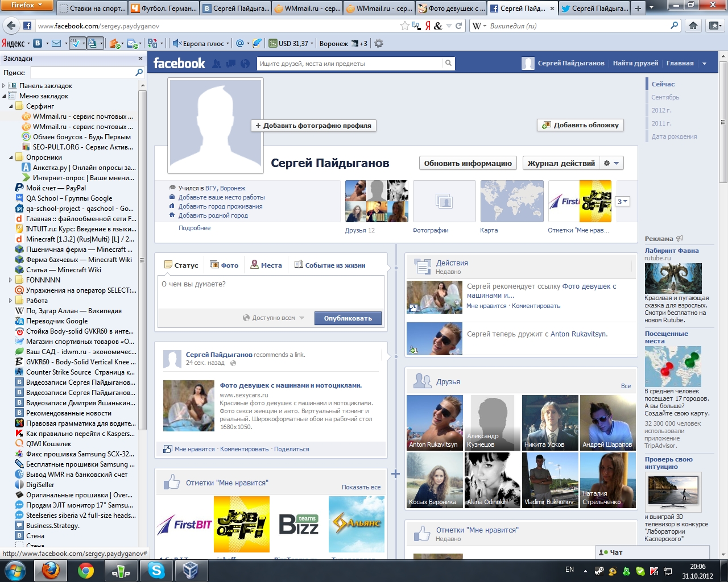Open Мой счет — PayPal bookmark

[x=56, y=188]
